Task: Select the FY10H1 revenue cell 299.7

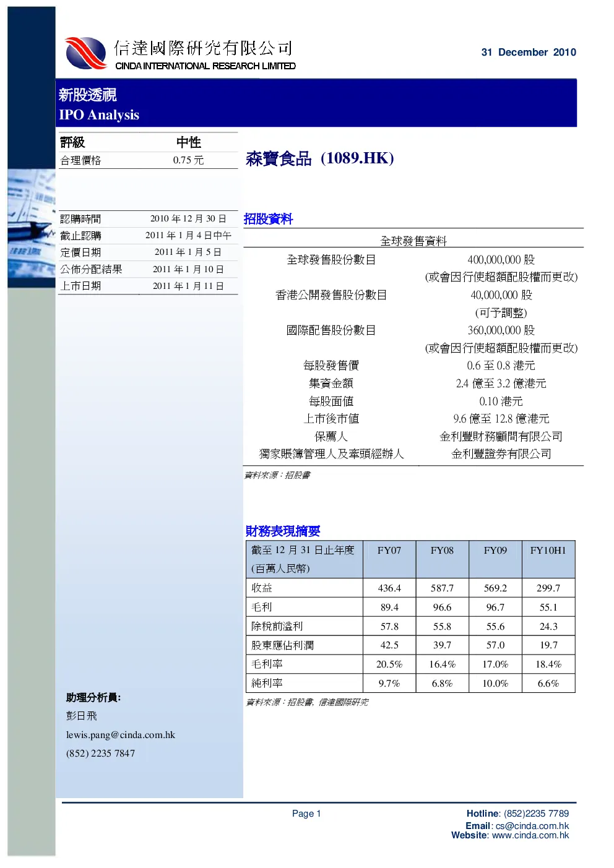Action: 548,588
